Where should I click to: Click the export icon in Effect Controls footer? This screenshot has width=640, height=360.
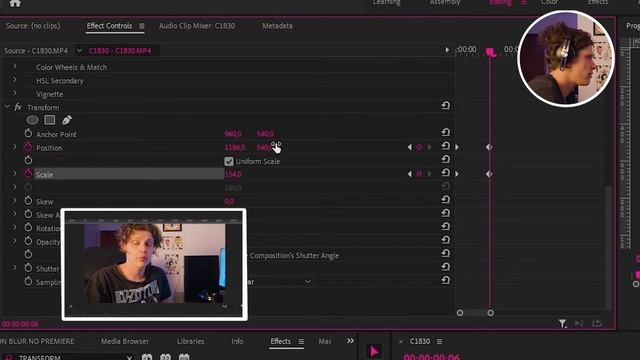click(597, 323)
